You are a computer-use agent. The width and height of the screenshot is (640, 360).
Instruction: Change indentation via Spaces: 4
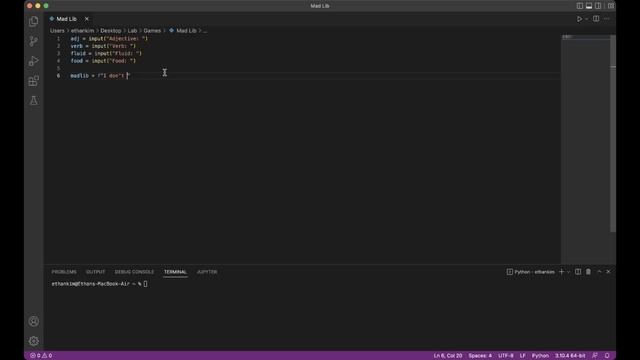coord(480,356)
